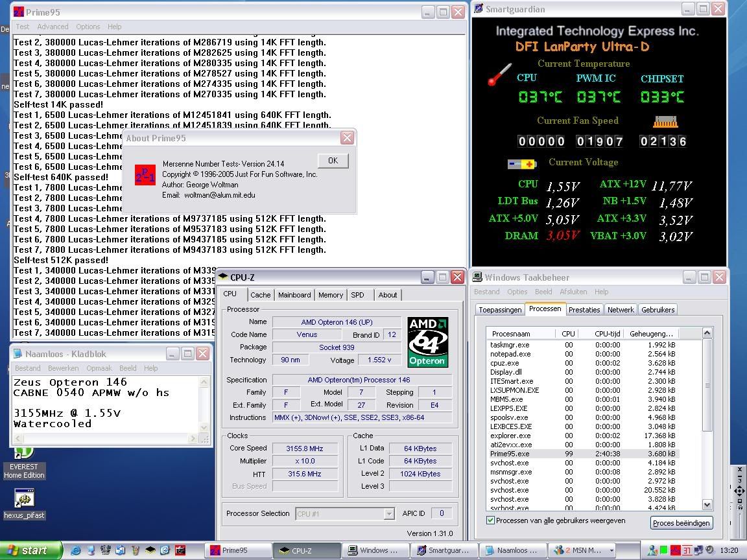This screenshot has height=560, width=747.
Task: Switch to the Memory tab in CPU-Z
Action: point(331,295)
